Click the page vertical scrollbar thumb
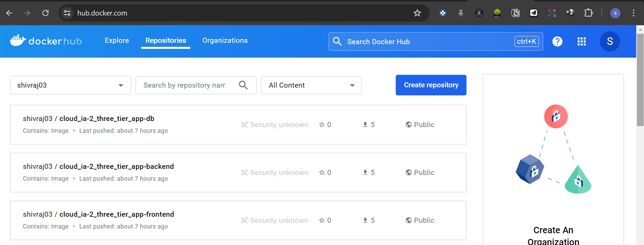 pyautogui.click(x=640, y=80)
